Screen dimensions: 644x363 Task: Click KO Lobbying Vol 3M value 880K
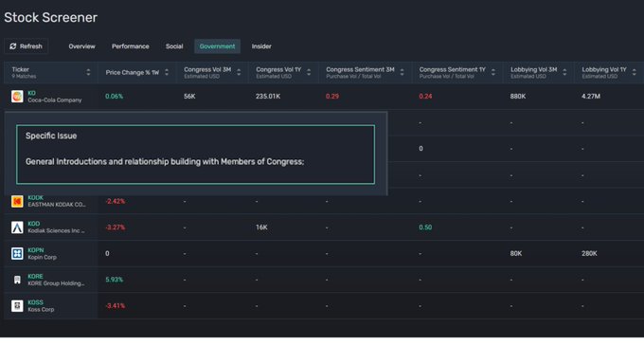pos(518,96)
